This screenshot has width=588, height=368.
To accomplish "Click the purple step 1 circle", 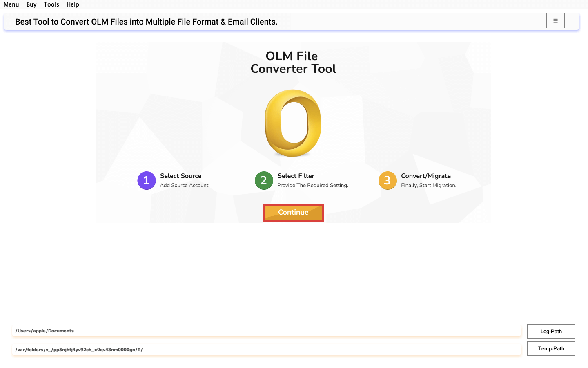I will pyautogui.click(x=147, y=180).
